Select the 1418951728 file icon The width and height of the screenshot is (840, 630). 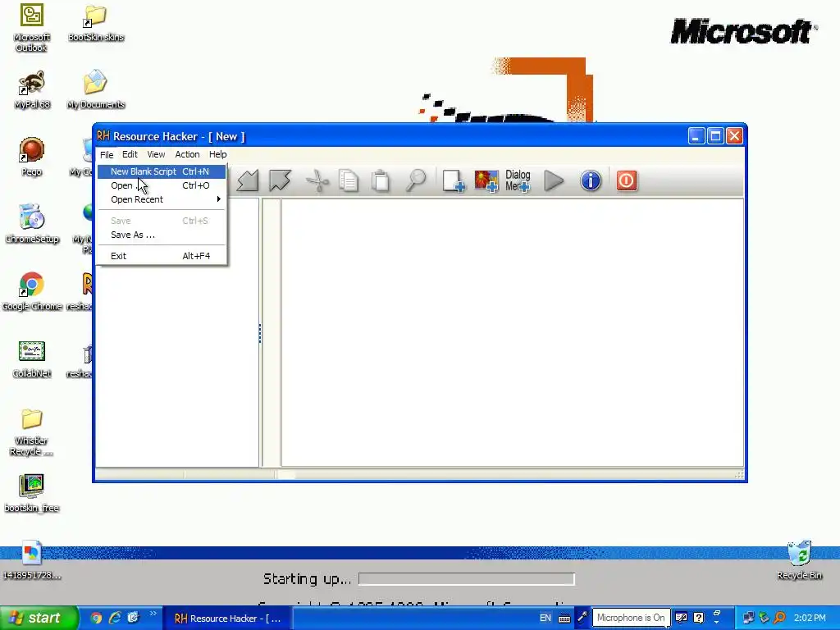pyautogui.click(x=32, y=560)
